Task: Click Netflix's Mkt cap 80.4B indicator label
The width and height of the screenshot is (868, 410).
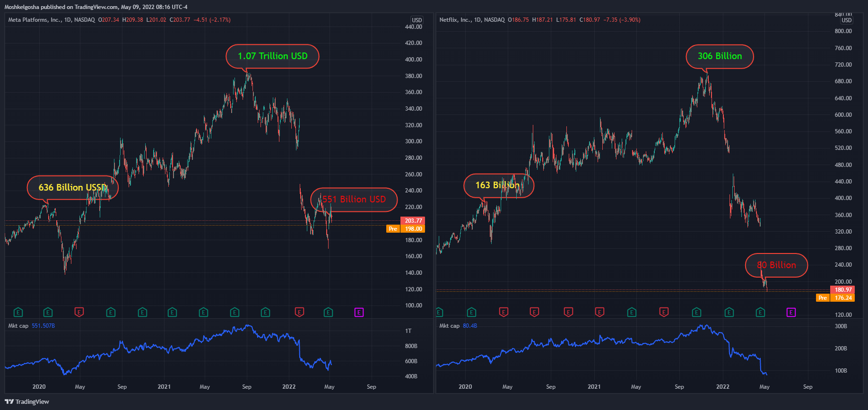Action: (x=458, y=326)
